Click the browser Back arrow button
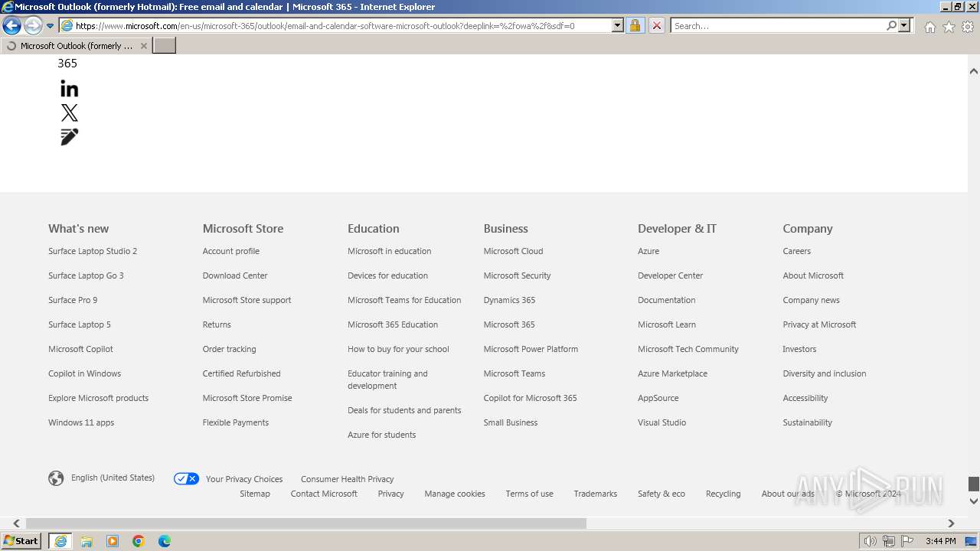Screen dimensions: 980x551 pos(11,25)
